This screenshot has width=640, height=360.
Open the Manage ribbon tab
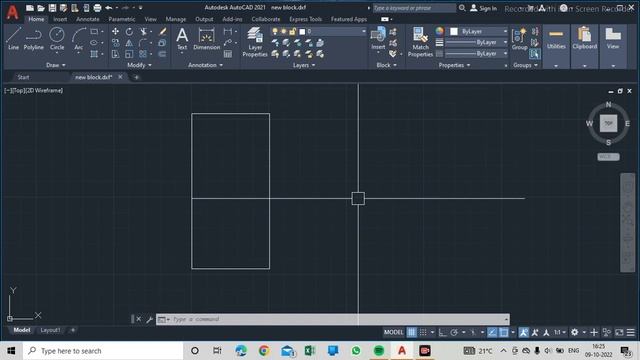176,19
